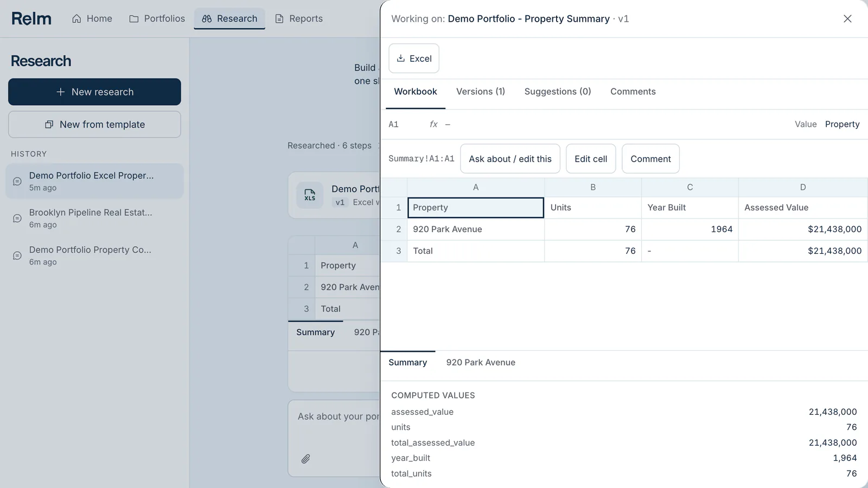868x488 pixels.
Task: Click the Comment button
Action: pyautogui.click(x=650, y=159)
